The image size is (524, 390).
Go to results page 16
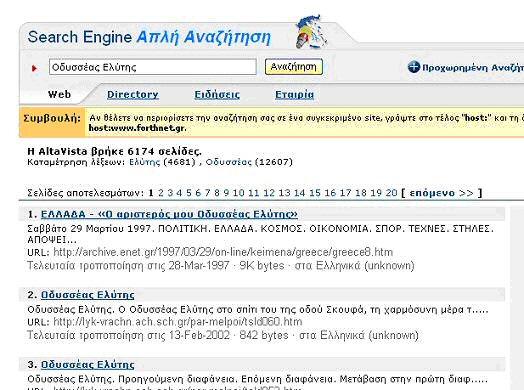click(330, 193)
